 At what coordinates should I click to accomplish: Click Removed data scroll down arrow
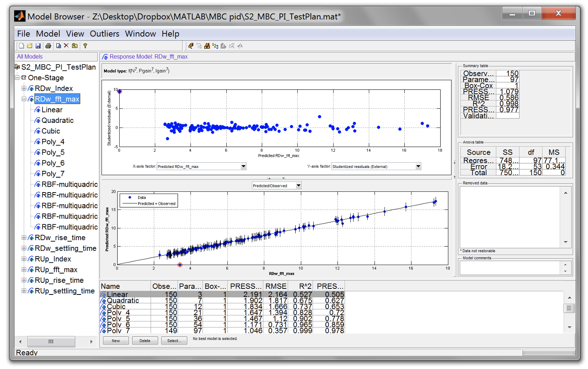(565, 242)
